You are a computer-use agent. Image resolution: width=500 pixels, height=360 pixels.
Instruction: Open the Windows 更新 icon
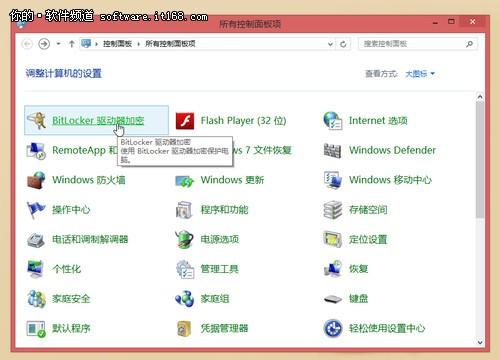point(185,181)
